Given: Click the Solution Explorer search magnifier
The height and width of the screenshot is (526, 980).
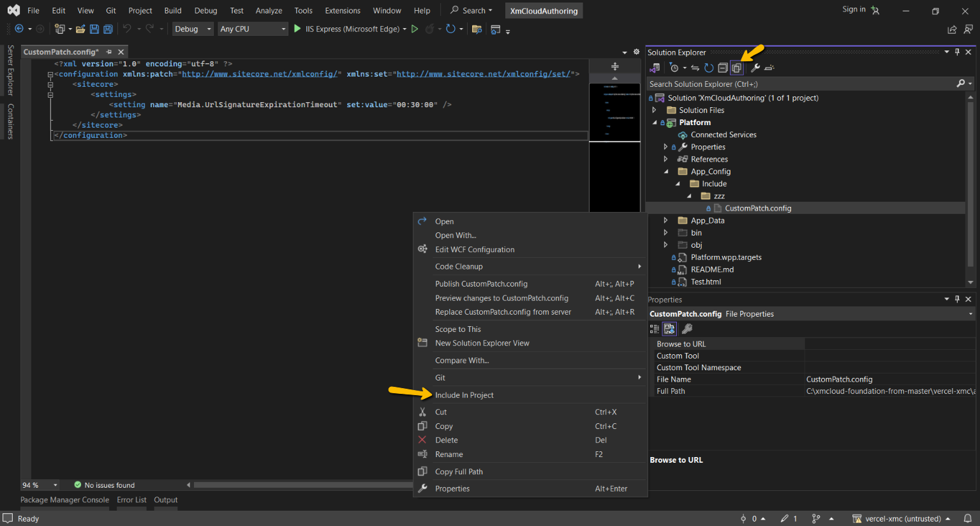Looking at the screenshot, I should [x=961, y=84].
